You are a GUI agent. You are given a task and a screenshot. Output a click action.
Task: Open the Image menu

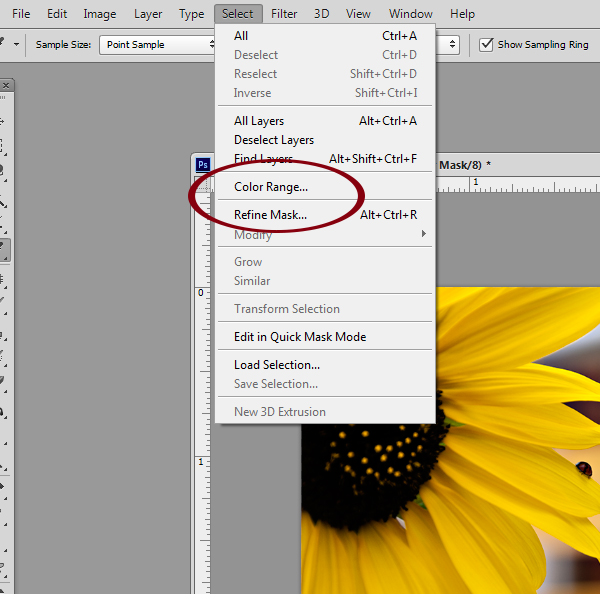click(100, 14)
